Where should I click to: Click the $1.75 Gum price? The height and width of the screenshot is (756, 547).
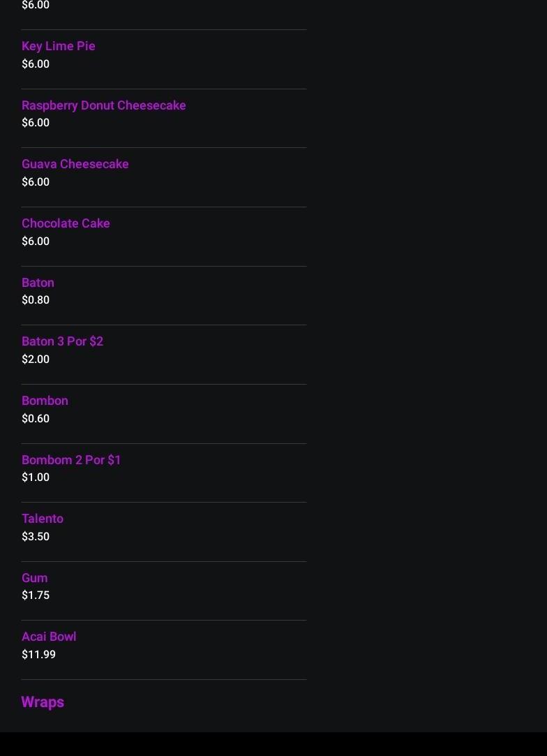click(x=36, y=595)
